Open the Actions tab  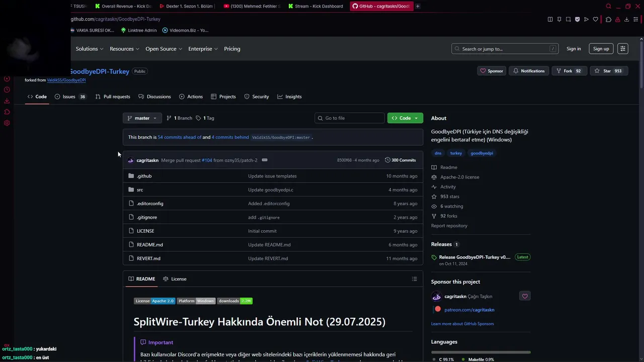(x=191, y=97)
